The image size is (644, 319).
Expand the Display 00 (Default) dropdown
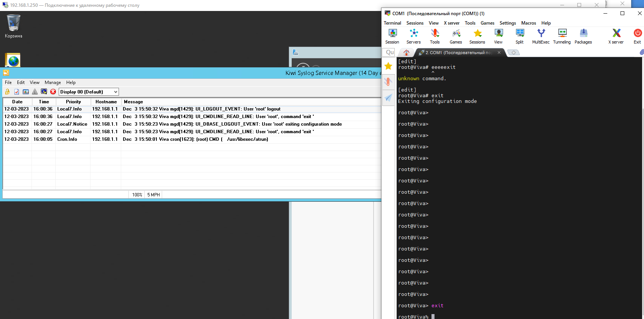click(116, 92)
